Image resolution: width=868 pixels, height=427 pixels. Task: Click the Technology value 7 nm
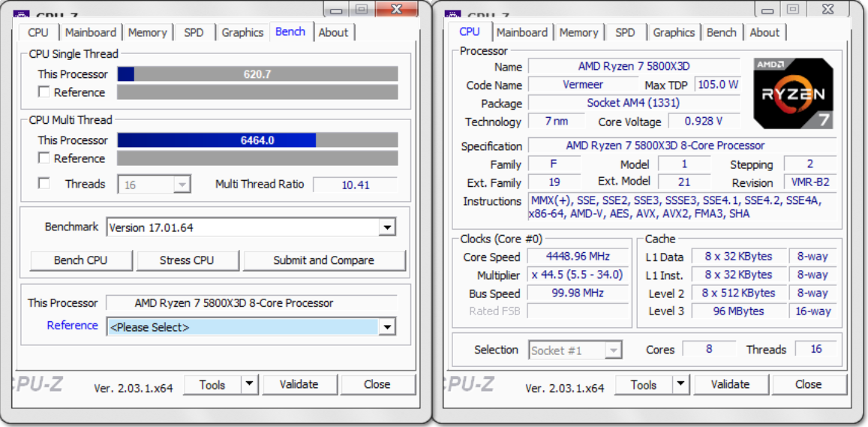point(557,122)
